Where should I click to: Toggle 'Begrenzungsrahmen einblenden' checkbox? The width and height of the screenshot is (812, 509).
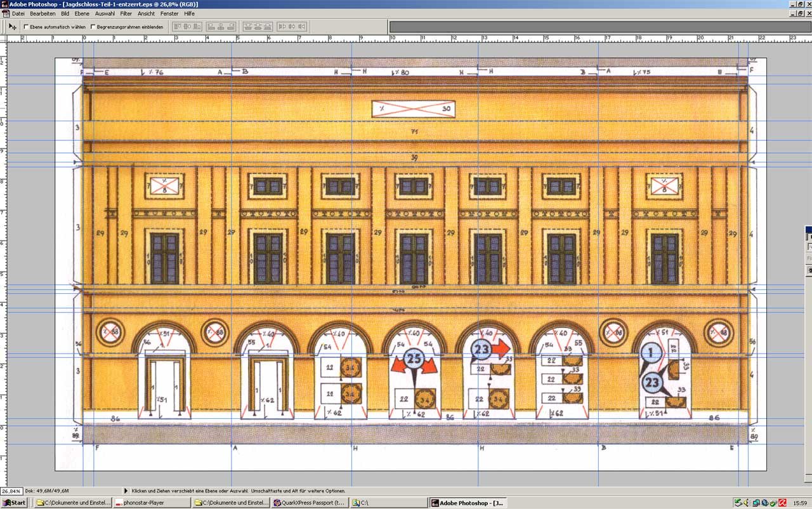(x=93, y=27)
